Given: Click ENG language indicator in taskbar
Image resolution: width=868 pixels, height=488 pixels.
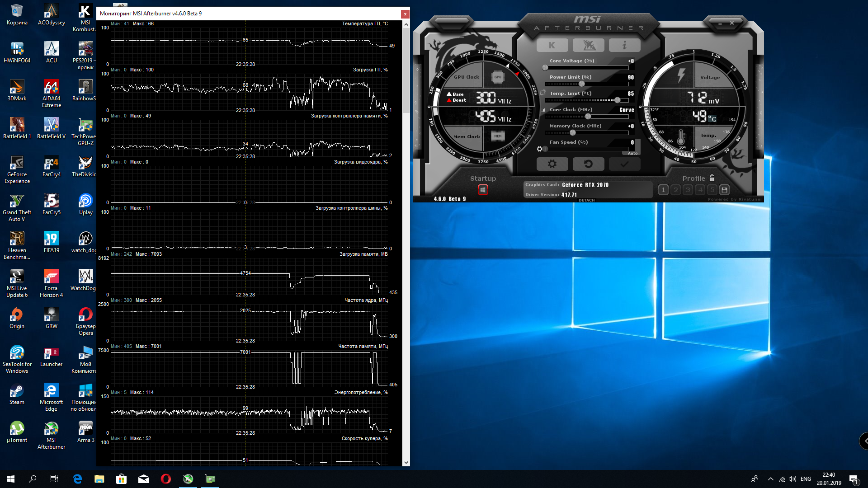Looking at the screenshot, I should point(805,479).
